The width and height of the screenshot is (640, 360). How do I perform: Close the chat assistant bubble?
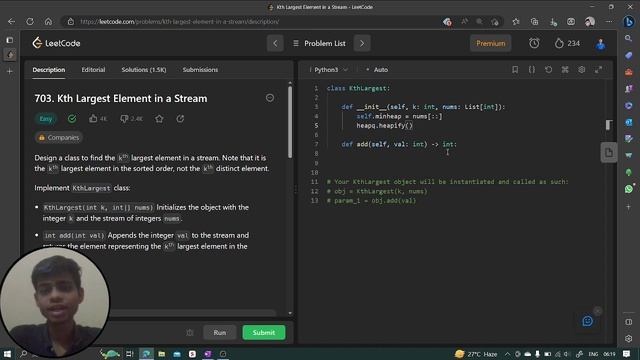click(x=598, y=311)
